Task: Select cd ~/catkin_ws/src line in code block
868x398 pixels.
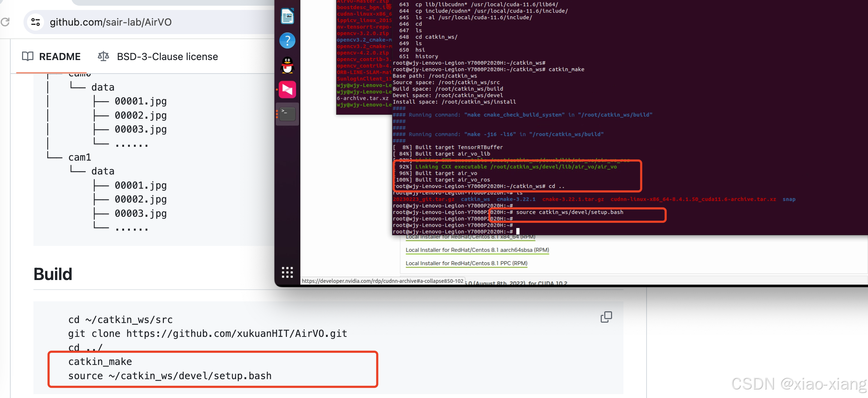Action: pos(120,320)
